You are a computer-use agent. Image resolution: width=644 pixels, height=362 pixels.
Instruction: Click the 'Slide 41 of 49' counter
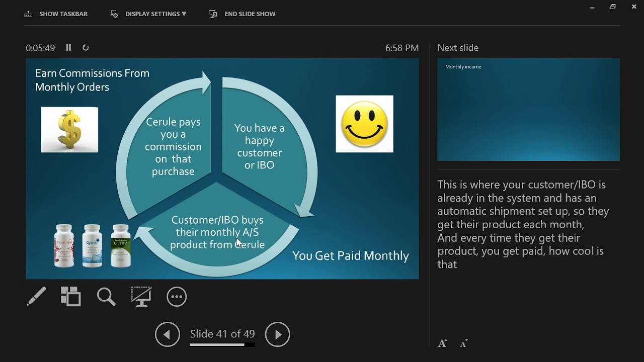pyautogui.click(x=222, y=334)
